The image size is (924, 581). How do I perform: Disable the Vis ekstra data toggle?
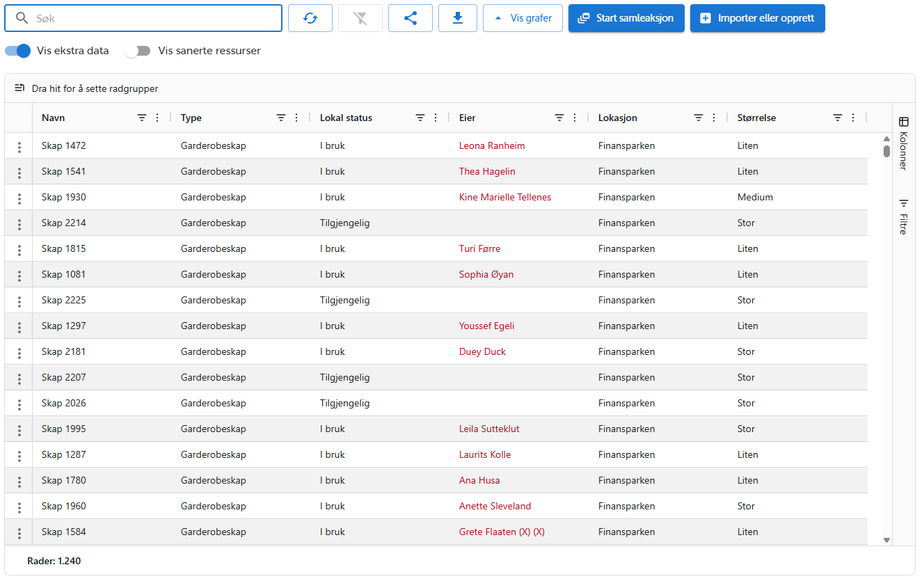[x=17, y=51]
